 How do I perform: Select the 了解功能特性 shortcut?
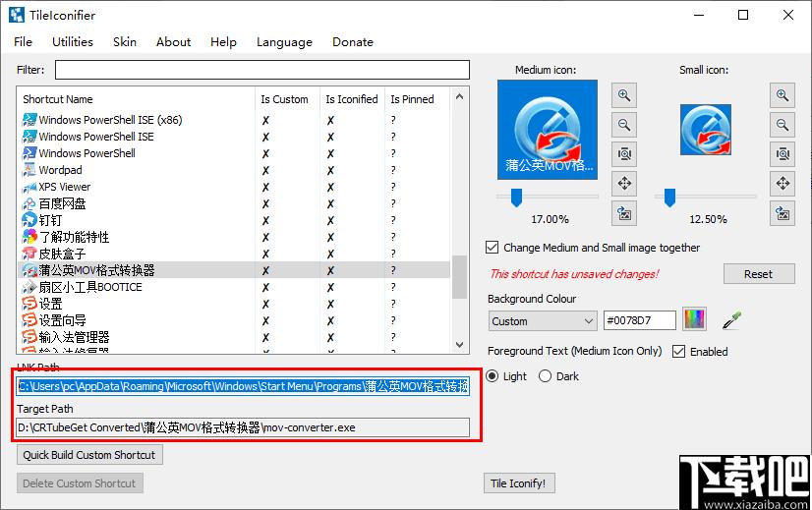point(235,237)
